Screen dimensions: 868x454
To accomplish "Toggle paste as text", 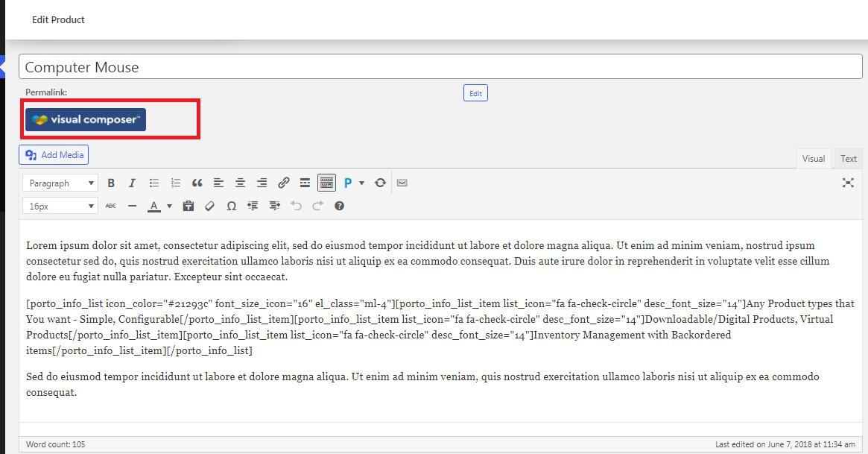I will [189, 206].
